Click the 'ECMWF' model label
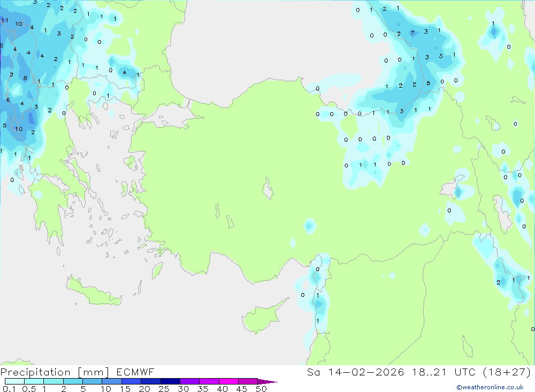The image size is (535, 392). click(135, 372)
